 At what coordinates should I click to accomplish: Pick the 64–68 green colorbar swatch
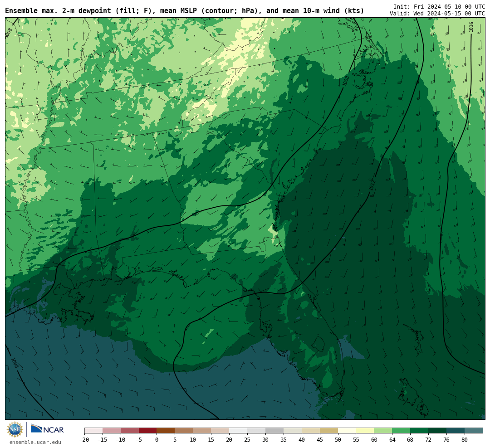point(401,431)
